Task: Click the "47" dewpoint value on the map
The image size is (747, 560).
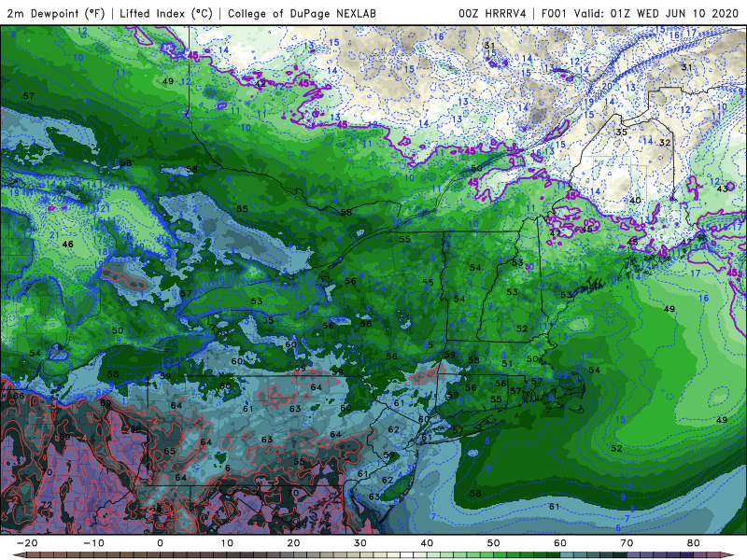Action: [x=555, y=233]
